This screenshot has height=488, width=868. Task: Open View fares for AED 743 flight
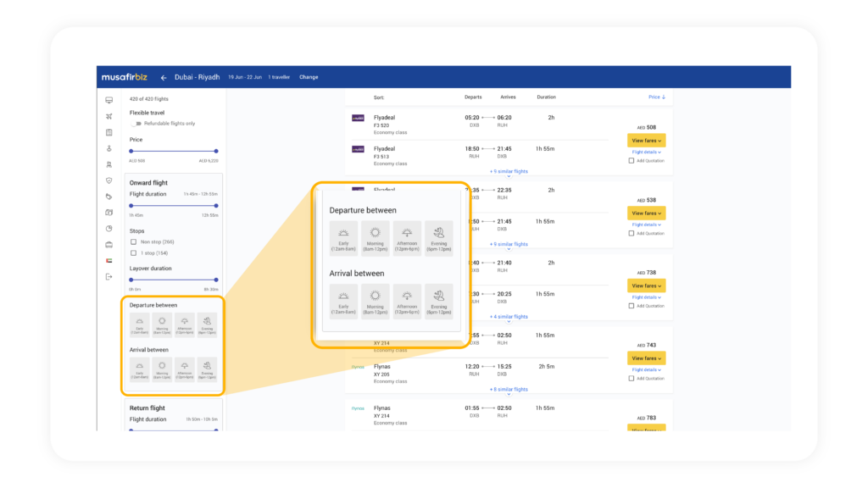[646, 358]
